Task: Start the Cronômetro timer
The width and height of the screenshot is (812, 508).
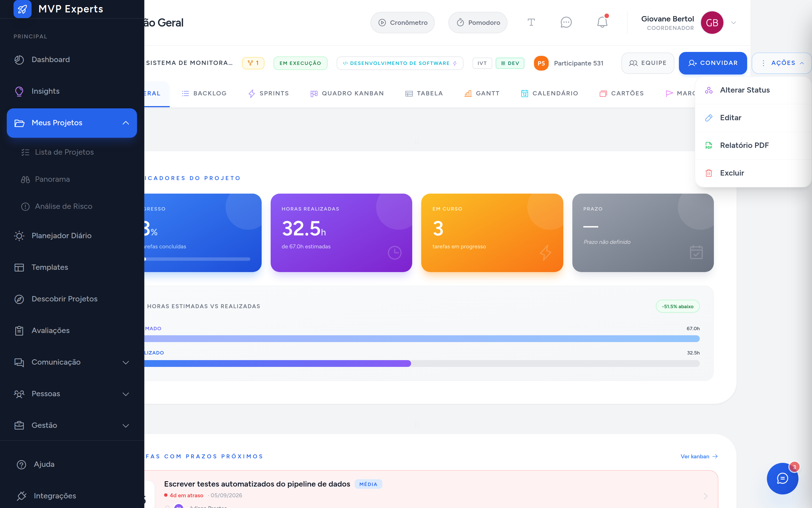Action: 402,23
